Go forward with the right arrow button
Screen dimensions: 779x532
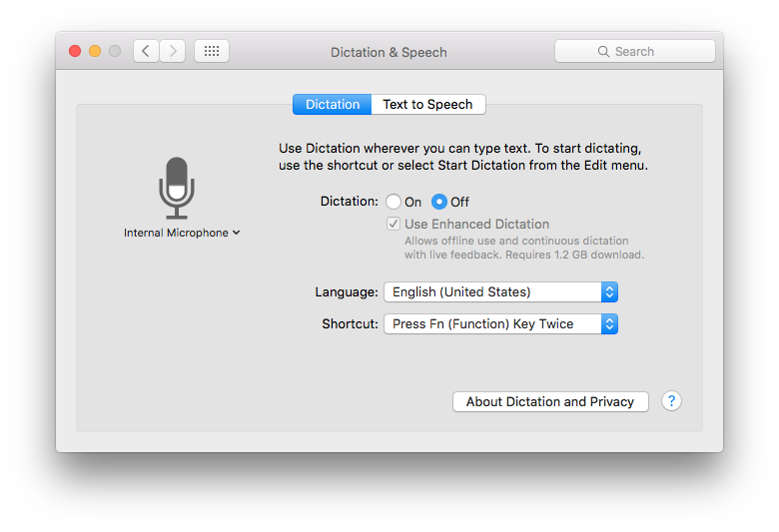point(173,51)
